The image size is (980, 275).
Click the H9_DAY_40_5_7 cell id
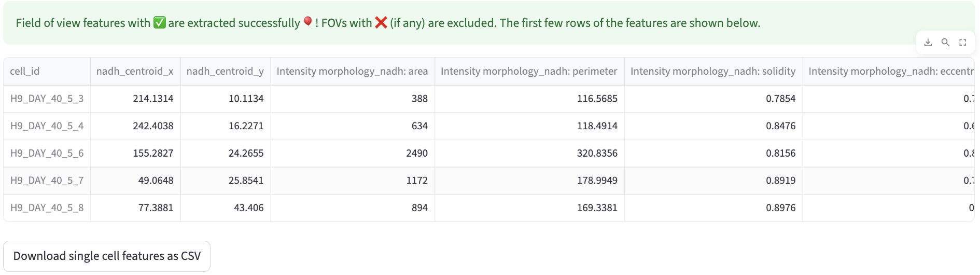[47, 181]
